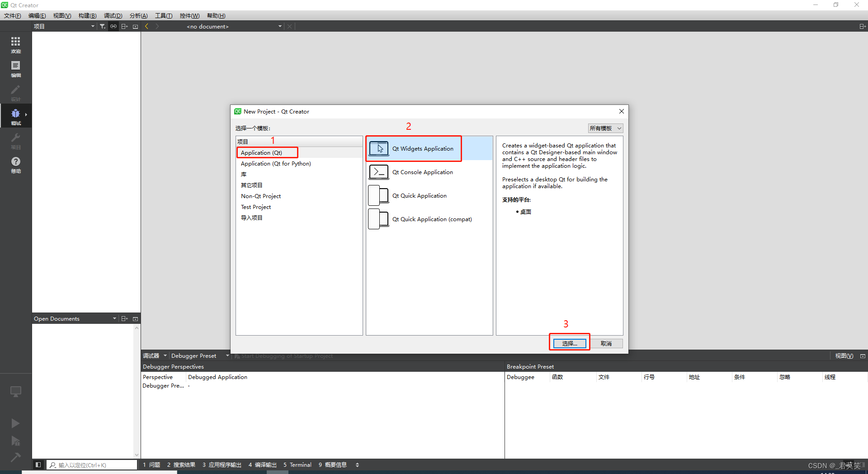Switch to Edit mode in the sidebar
Image resolution: width=868 pixels, height=474 pixels.
[16, 69]
